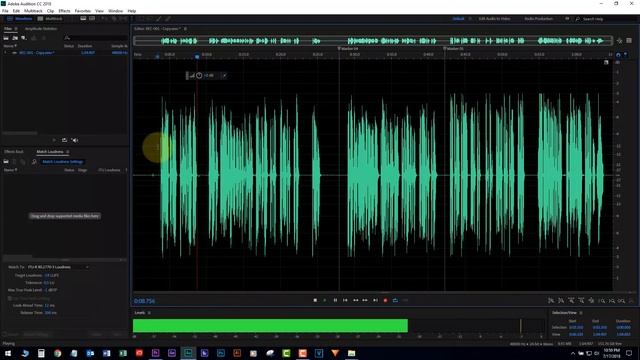Click the Rewind button

click(x=356, y=300)
